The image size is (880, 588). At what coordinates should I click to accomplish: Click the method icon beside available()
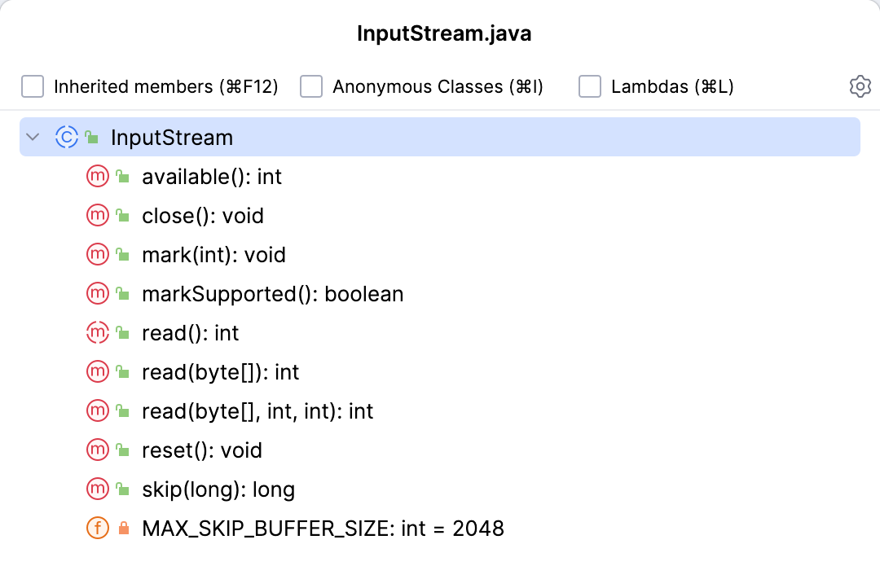tap(98, 177)
